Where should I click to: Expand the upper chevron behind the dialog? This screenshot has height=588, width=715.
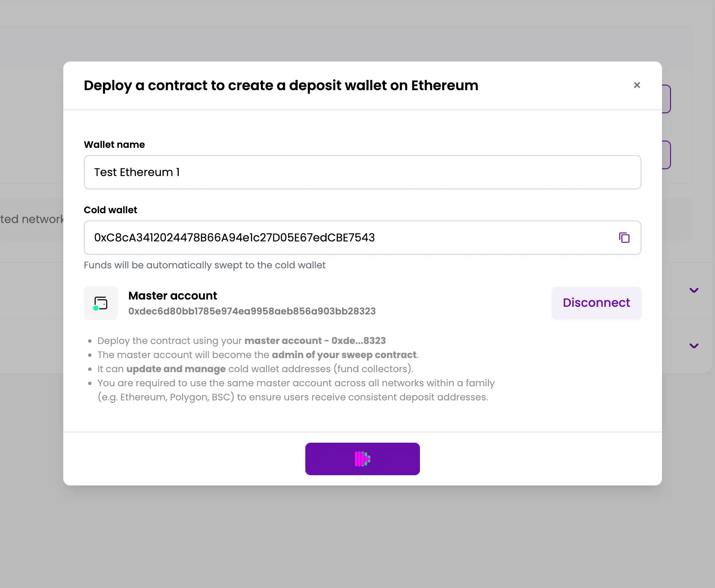coord(694,290)
